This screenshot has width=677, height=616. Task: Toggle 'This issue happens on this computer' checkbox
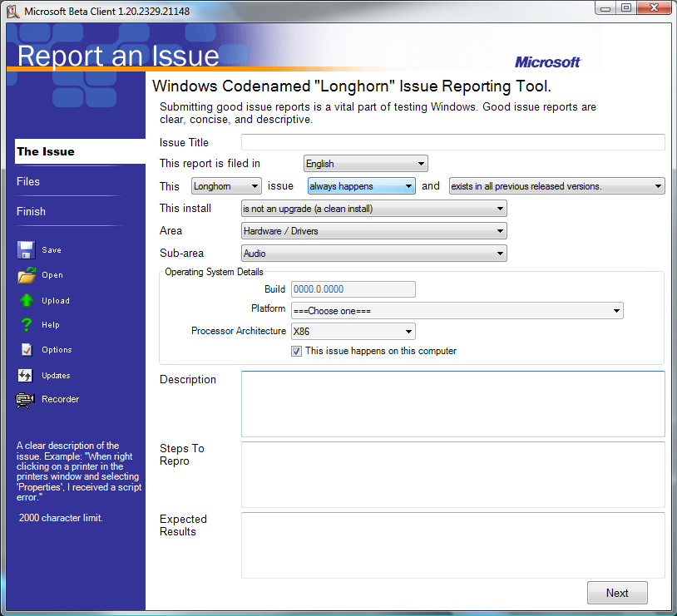[x=296, y=351]
